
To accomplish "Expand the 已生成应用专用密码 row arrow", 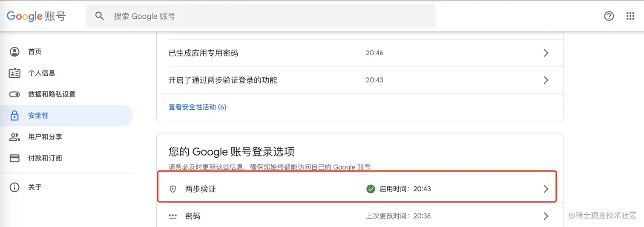I will coord(546,53).
